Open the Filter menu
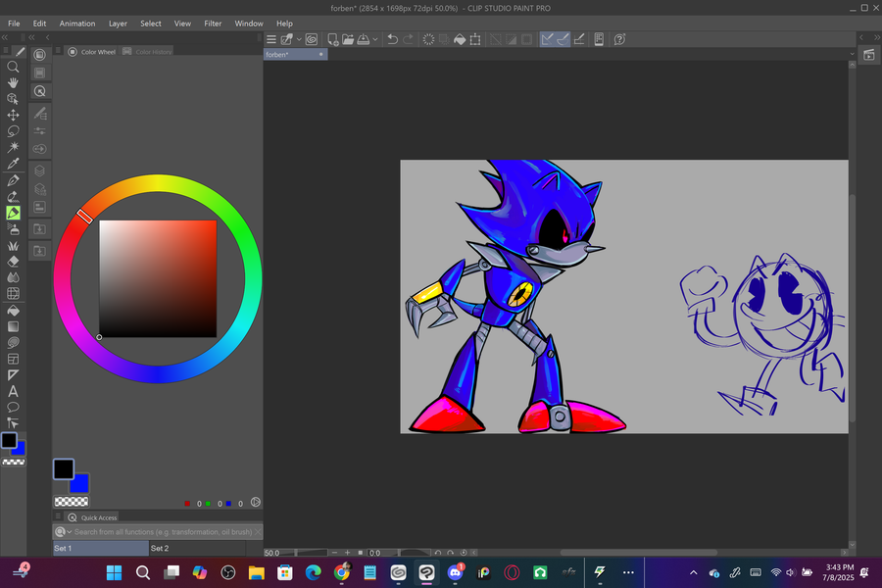The width and height of the screenshot is (882, 588). pos(213,24)
